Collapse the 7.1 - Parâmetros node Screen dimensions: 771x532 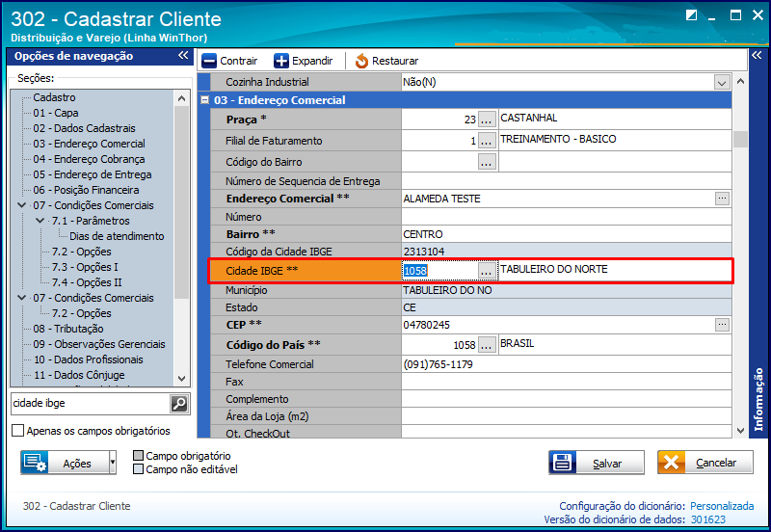tap(40, 221)
